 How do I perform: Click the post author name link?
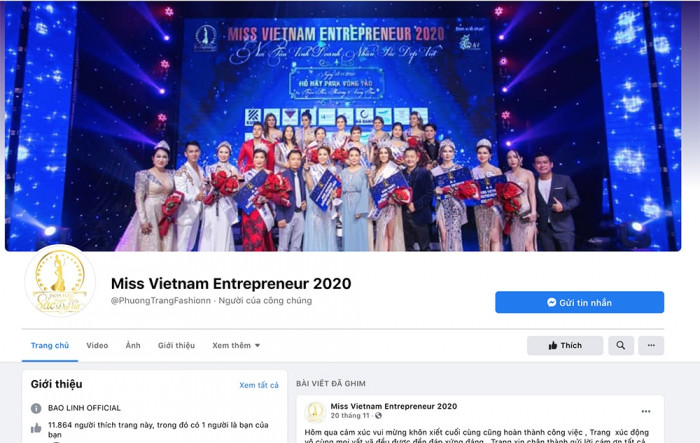[x=394, y=406]
